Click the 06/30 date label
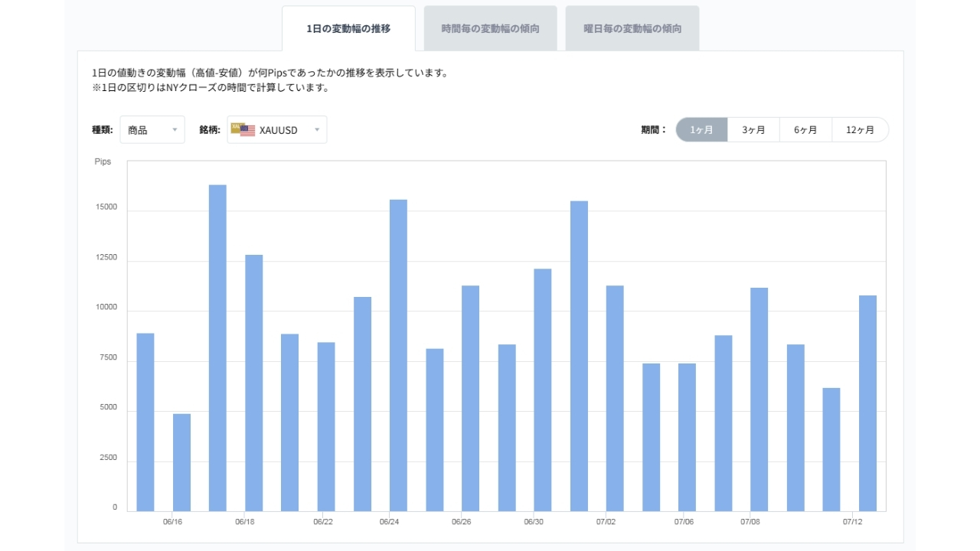 click(534, 522)
